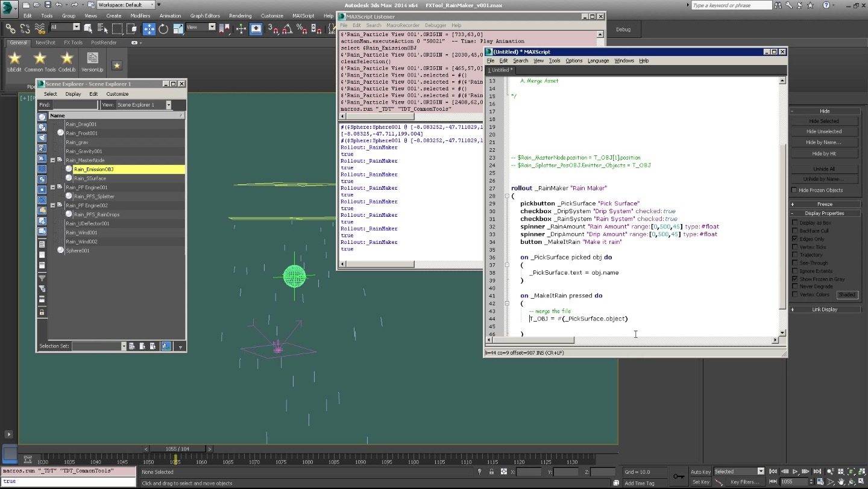Enable the Backface Cull checkbox
Viewport: 868px width, 489px height.
coord(795,231)
